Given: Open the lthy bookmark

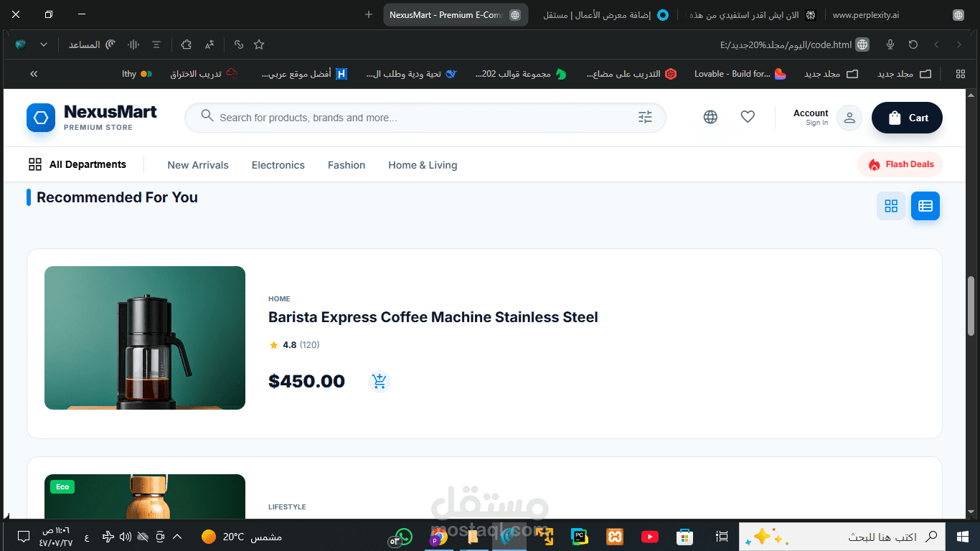Looking at the screenshot, I should 137,74.
